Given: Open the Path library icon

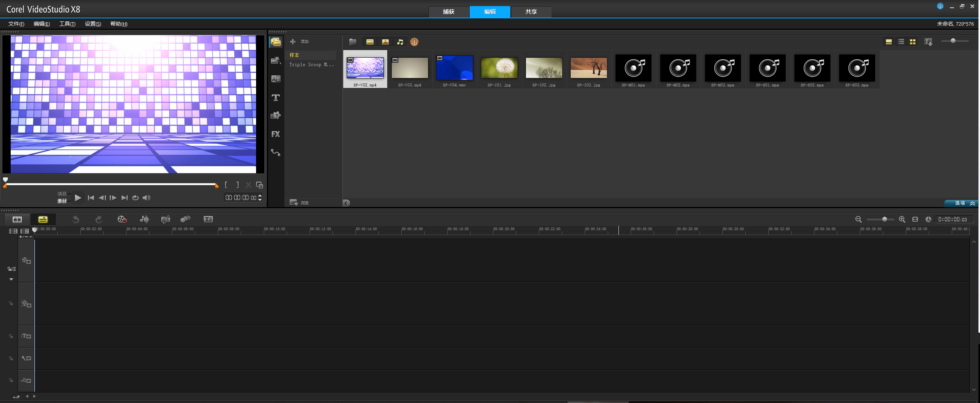Looking at the screenshot, I should 276,153.
